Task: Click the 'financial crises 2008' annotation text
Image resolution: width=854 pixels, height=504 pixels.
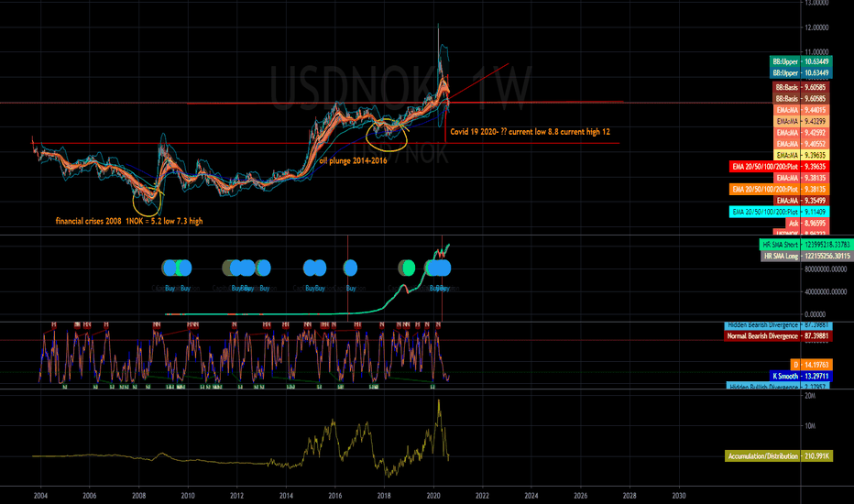Action: click(x=129, y=221)
